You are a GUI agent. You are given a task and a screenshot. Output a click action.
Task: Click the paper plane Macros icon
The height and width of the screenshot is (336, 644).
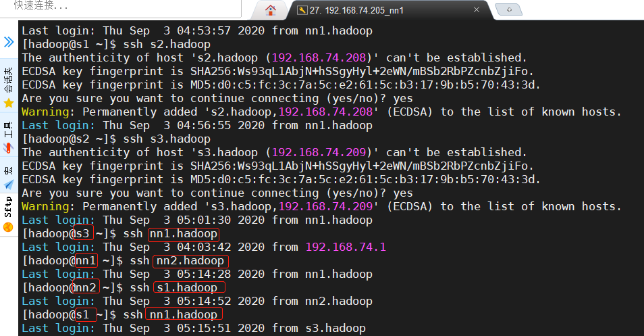[9, 185]
